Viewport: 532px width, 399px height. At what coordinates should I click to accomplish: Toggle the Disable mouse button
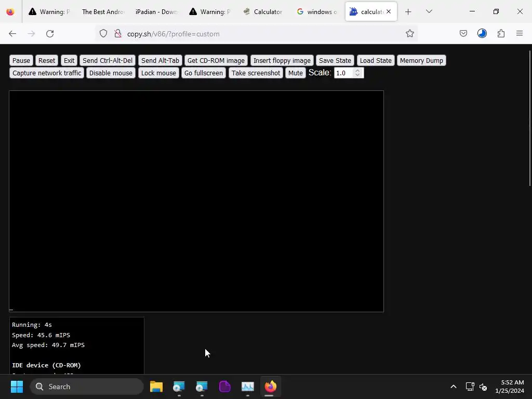111,73
